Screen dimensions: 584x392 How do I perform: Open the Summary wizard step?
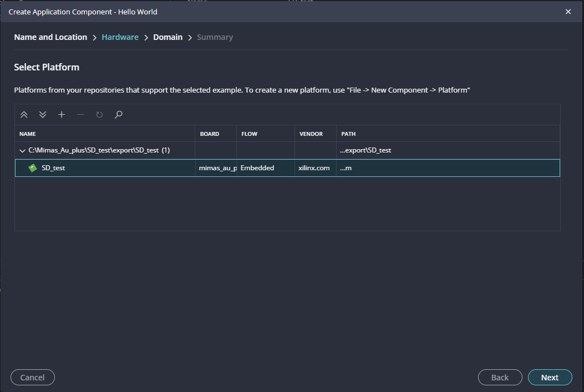(x=215, y=37)
